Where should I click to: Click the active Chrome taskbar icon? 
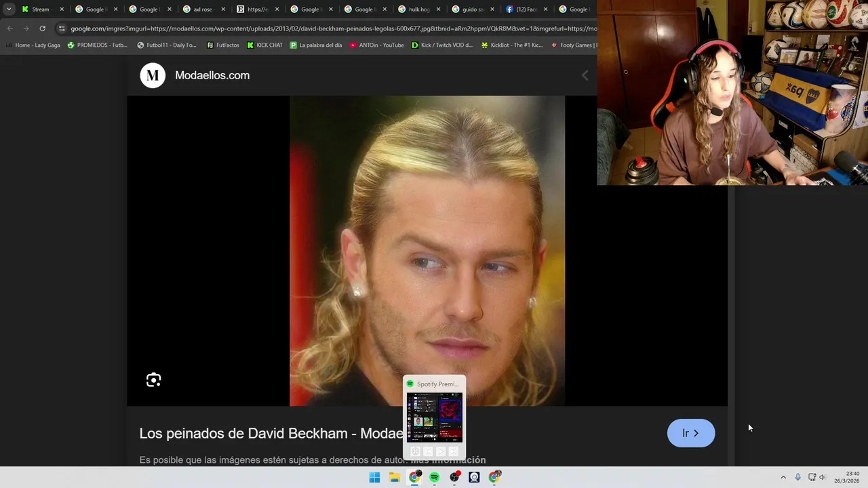point(414,477)
